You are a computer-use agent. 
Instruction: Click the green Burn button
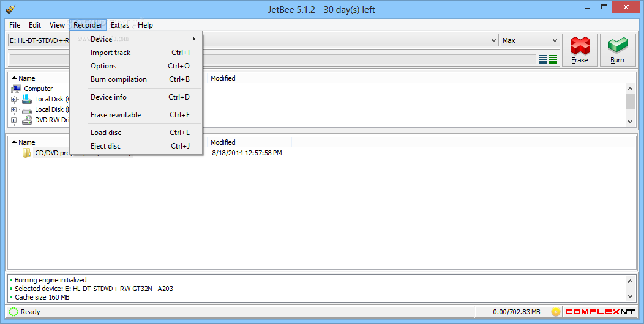click(617, 50)
